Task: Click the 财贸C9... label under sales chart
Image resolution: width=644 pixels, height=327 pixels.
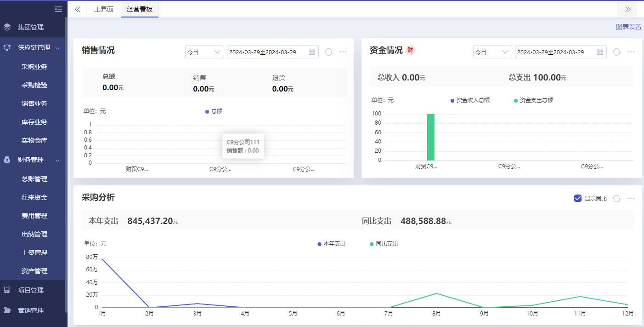Action: tap(137, 169)
